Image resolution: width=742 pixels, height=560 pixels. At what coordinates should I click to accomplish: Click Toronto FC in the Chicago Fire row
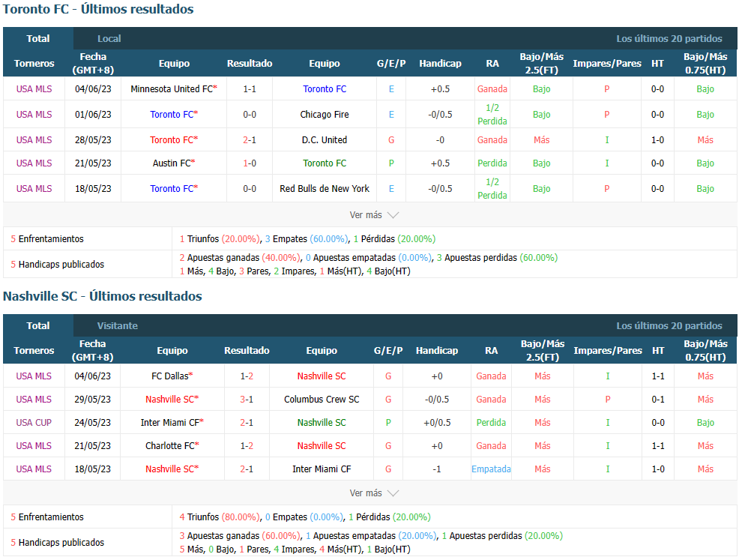pos(174,115)
